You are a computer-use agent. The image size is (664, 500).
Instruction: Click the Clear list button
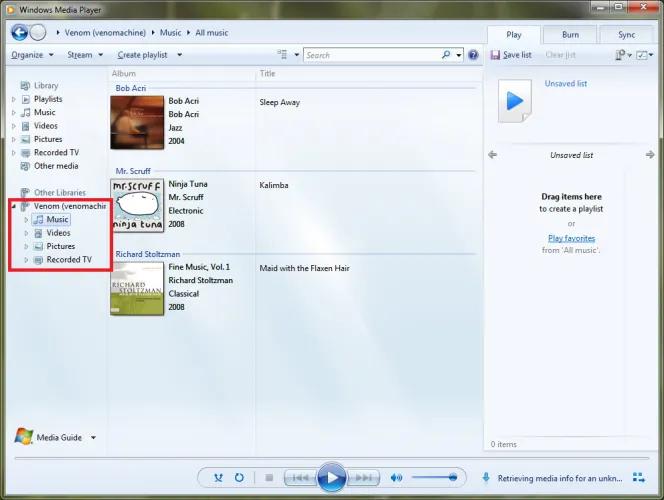pyautogui.click(x=560, y=55)
